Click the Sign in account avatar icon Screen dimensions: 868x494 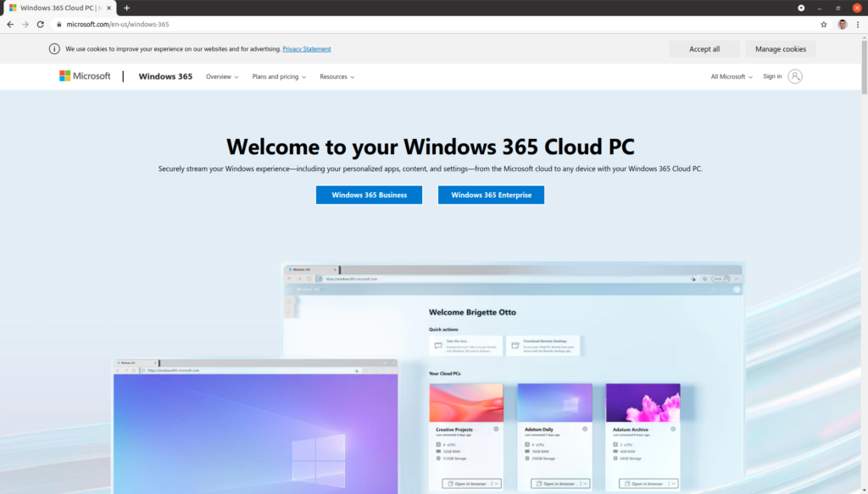[x=795, y=76]
